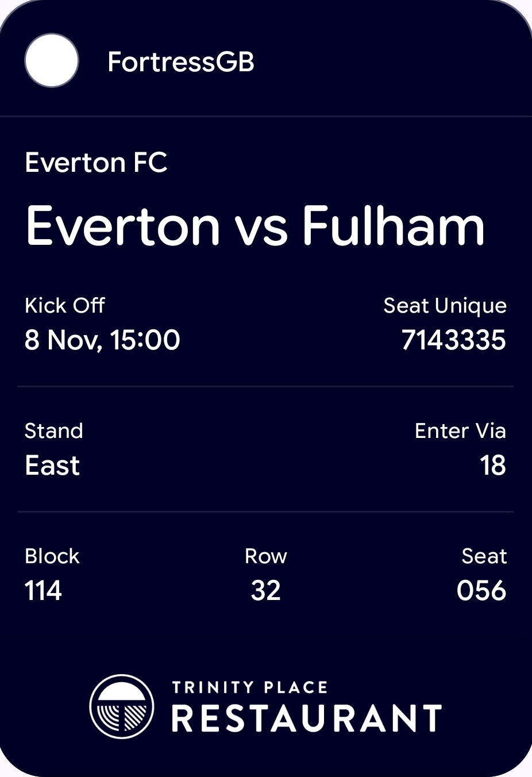Tap the Enter Via label
The height and width of the screenshot is (777, 532).
[460, 431]
